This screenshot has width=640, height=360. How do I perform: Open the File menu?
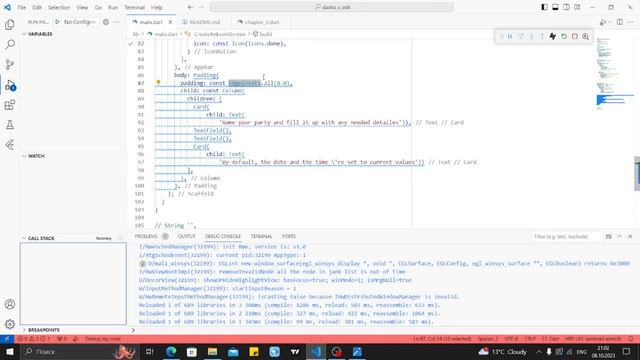[x=22, y=7]
